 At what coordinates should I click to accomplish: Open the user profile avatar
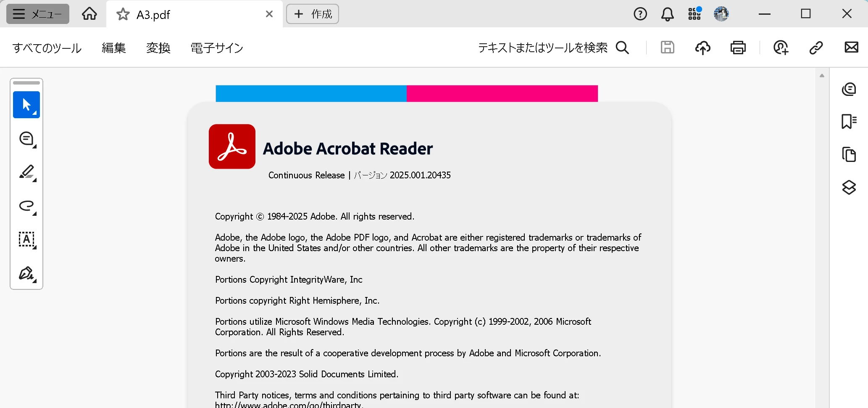(x=721, y=14)
